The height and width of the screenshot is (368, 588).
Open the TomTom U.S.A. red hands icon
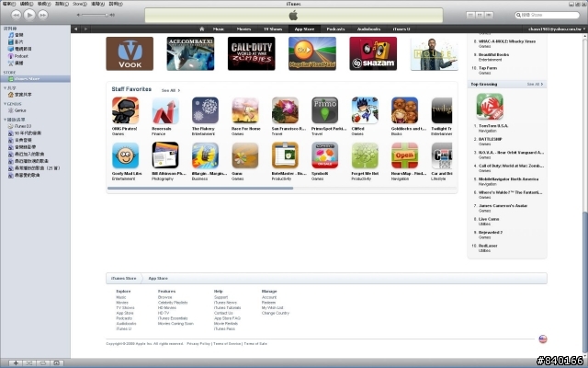click(490, 107)
